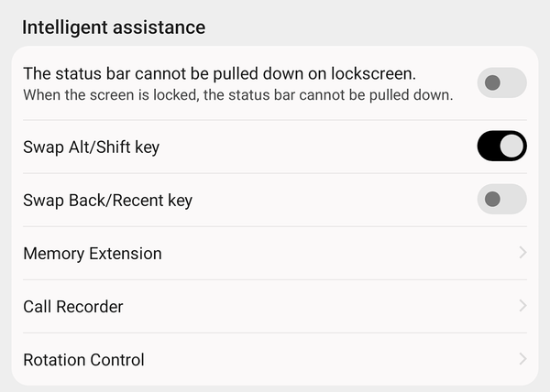
Task: Click the chevron arrow beside Call Recorder
Action: 522,306
